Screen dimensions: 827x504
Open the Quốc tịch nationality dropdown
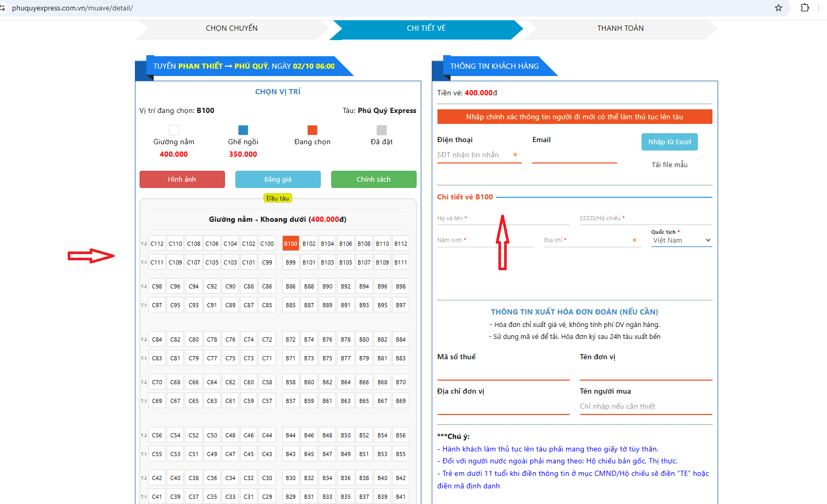(681, 241)
